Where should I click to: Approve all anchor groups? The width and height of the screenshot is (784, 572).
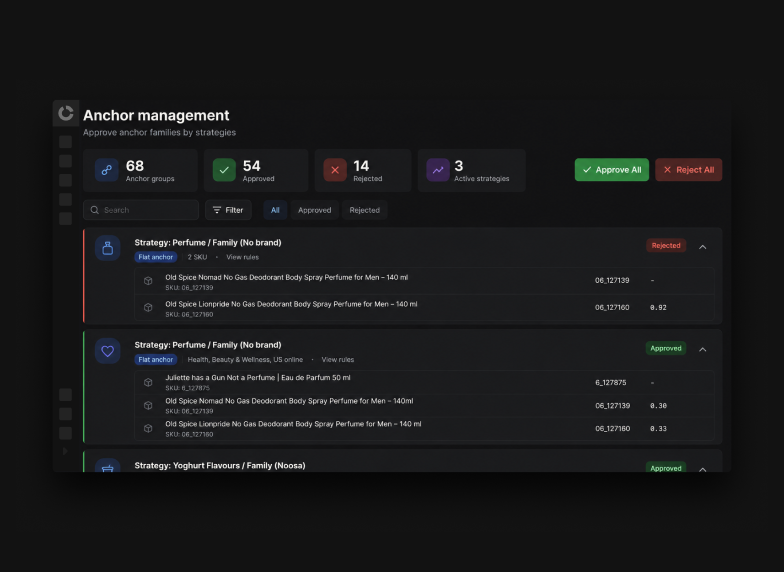pos(612,170)
